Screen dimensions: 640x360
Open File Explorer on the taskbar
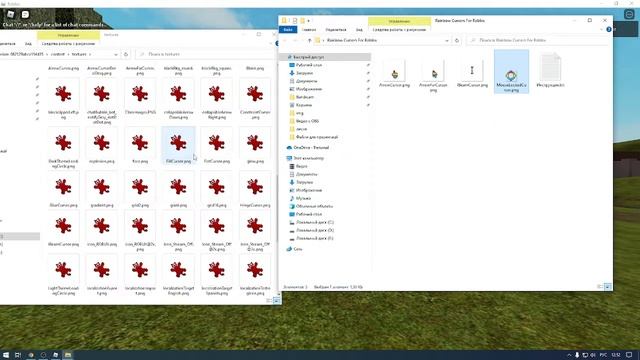[68, 355]
